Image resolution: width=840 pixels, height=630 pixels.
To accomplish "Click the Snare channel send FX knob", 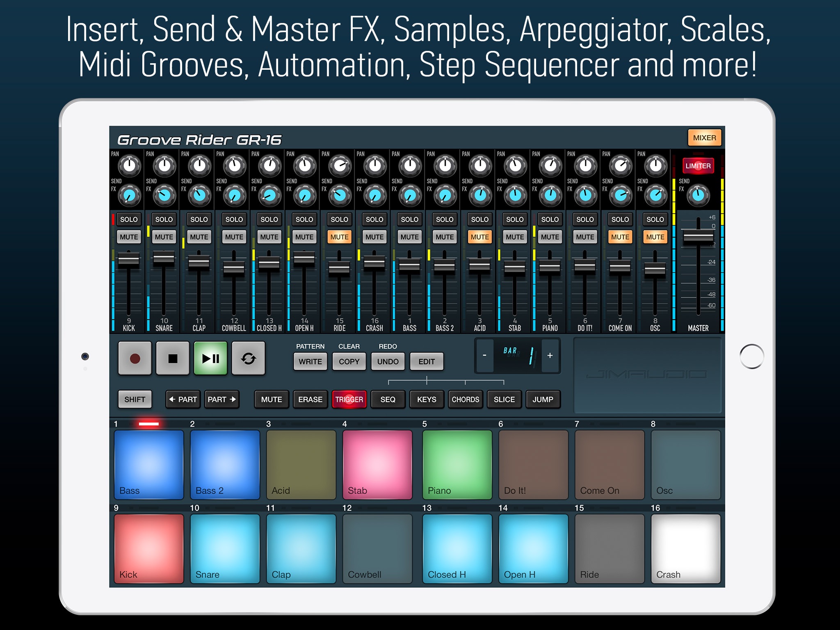I will pyautogui.click(x=164, y=196).
